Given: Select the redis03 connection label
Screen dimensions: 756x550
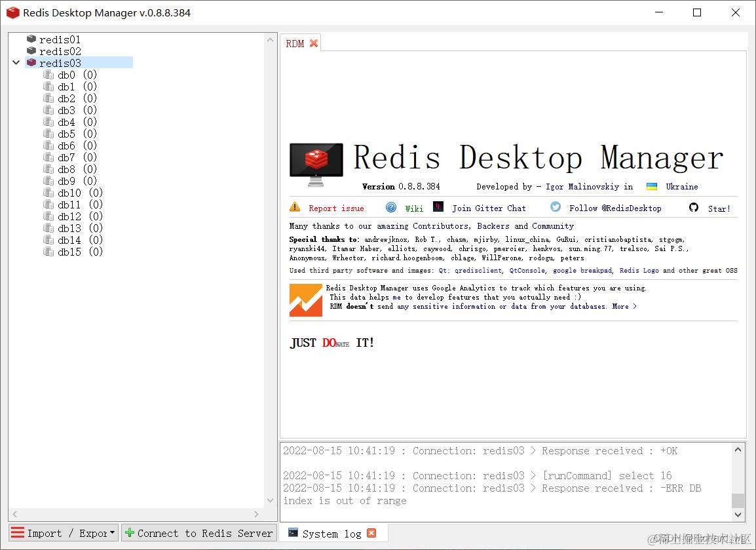Looking at the screenshot, I should pos(60,63).
